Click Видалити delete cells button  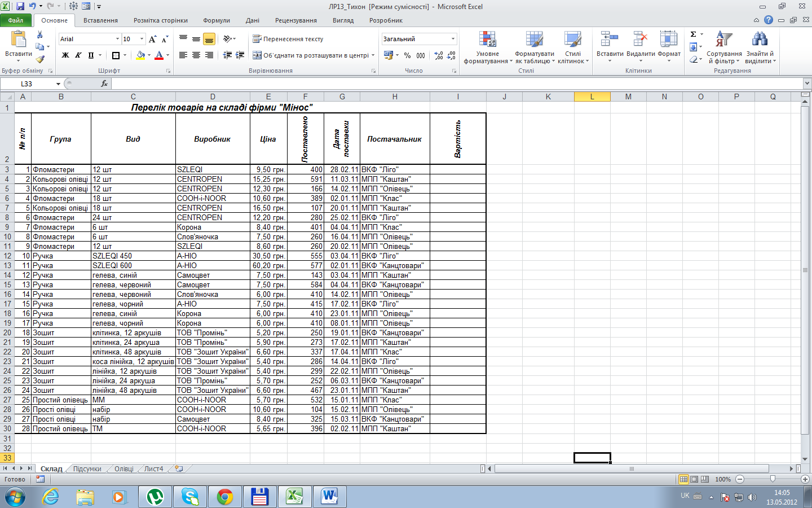[641, 46]
